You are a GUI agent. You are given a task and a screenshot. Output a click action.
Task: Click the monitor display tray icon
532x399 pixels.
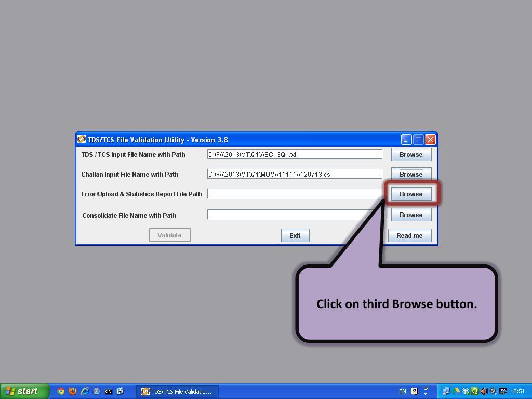(503, 391)
